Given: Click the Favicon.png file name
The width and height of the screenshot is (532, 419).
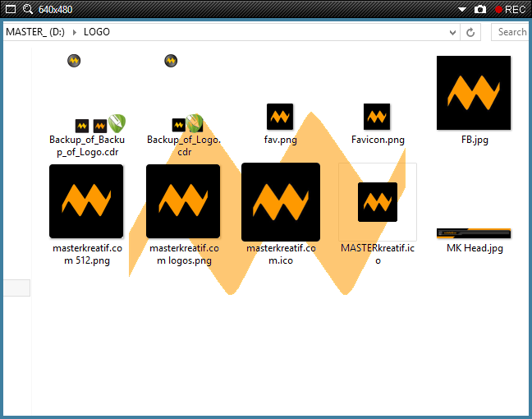Looking at the screenshot, I should tap(378, 140).
